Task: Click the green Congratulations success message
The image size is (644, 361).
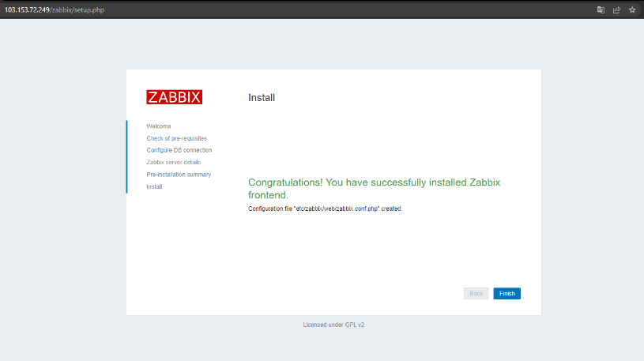Action: (375, 189)
